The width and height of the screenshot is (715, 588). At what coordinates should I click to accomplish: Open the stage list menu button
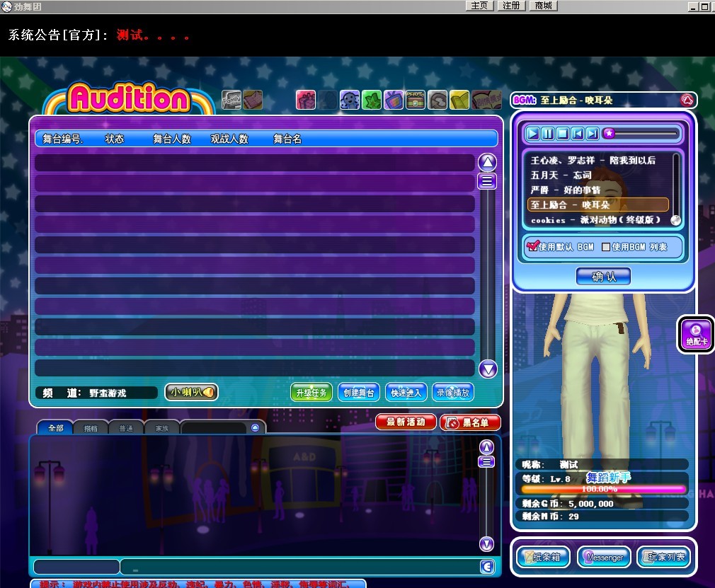tap(487, 181)
